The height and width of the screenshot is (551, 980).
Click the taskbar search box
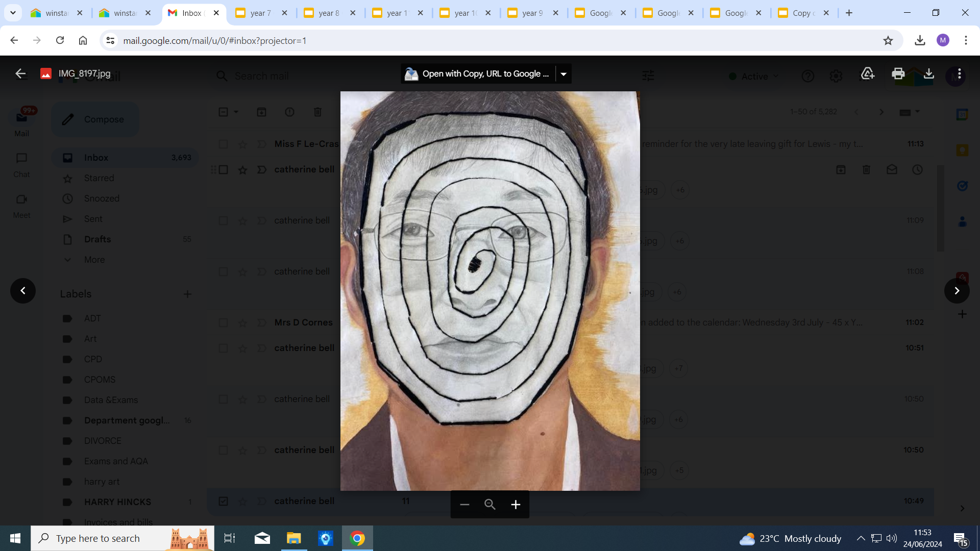122,538
